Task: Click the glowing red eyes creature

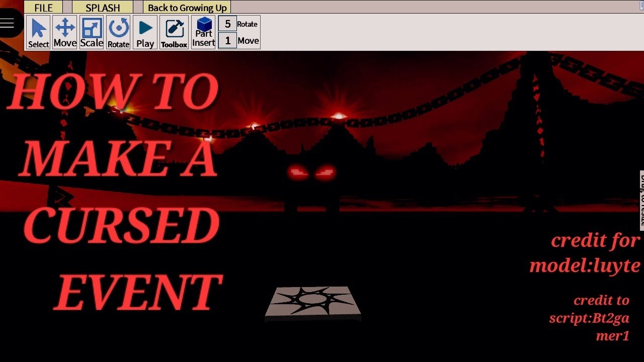Action: [311, 172]
